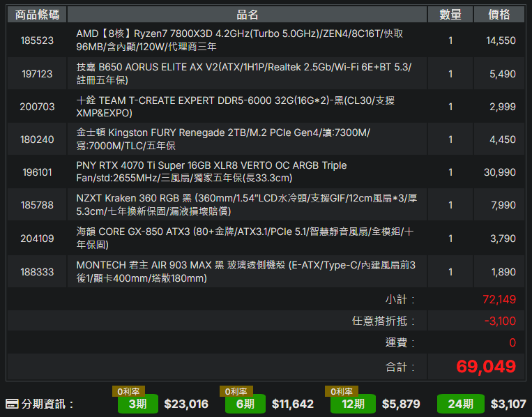Screen dimensions: 532x417
Task: Click the $11,642 installment amount
Action: pos(292,404)
